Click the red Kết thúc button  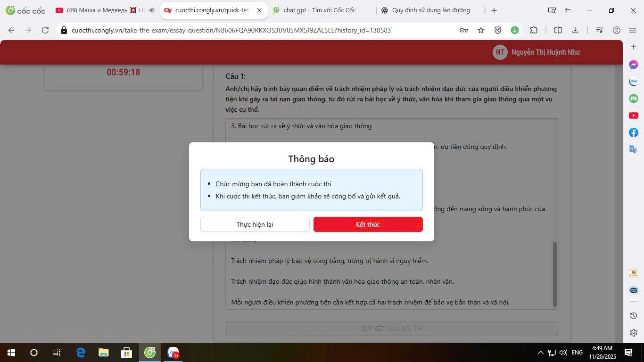[368, 224]
